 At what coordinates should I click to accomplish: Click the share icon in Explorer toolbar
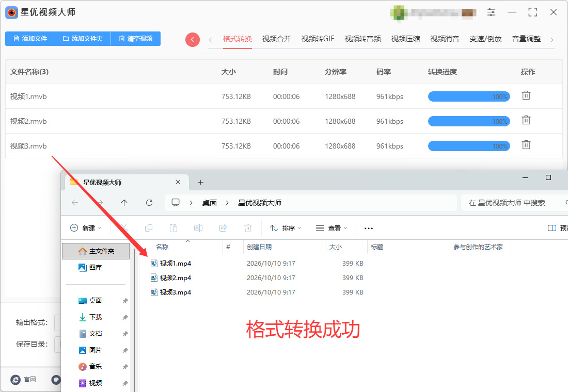tap(223, 228)
